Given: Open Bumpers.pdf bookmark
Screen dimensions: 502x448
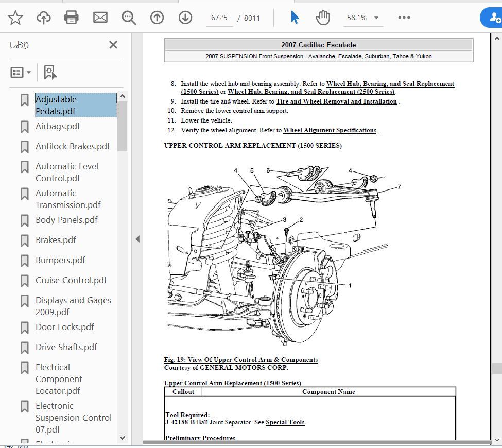Looking at the screenshot, I should pyautogui.click(x=60, y=260).
